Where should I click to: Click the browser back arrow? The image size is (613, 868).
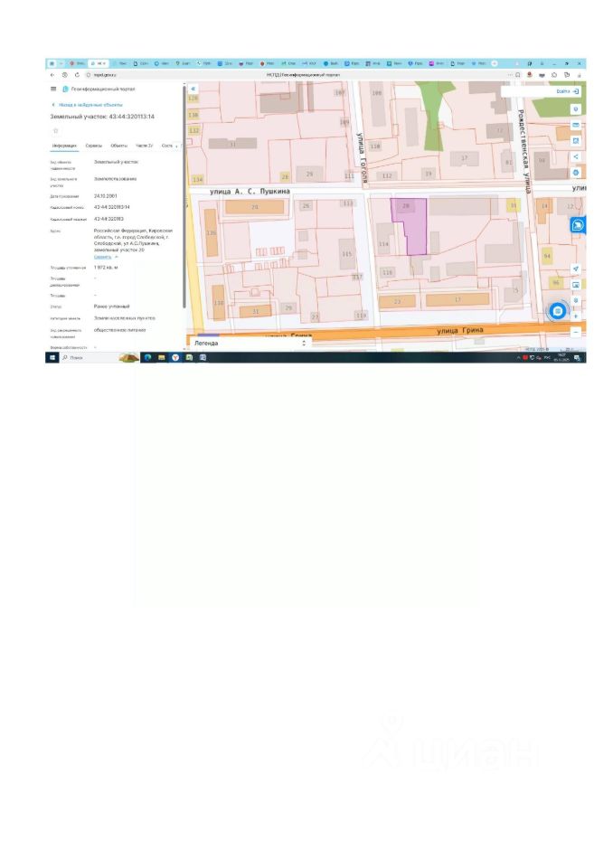(x=52, y=75)
